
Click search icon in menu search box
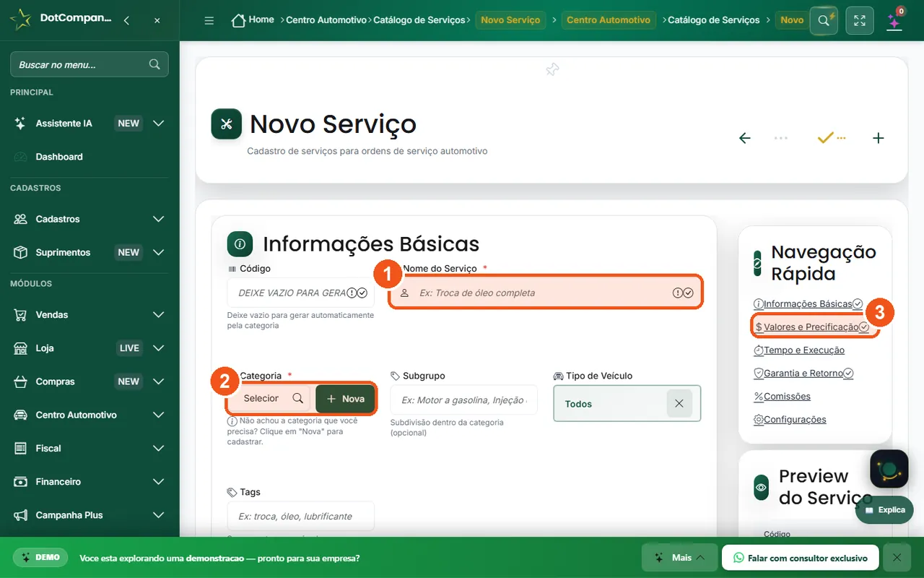[x=154, y=64]
